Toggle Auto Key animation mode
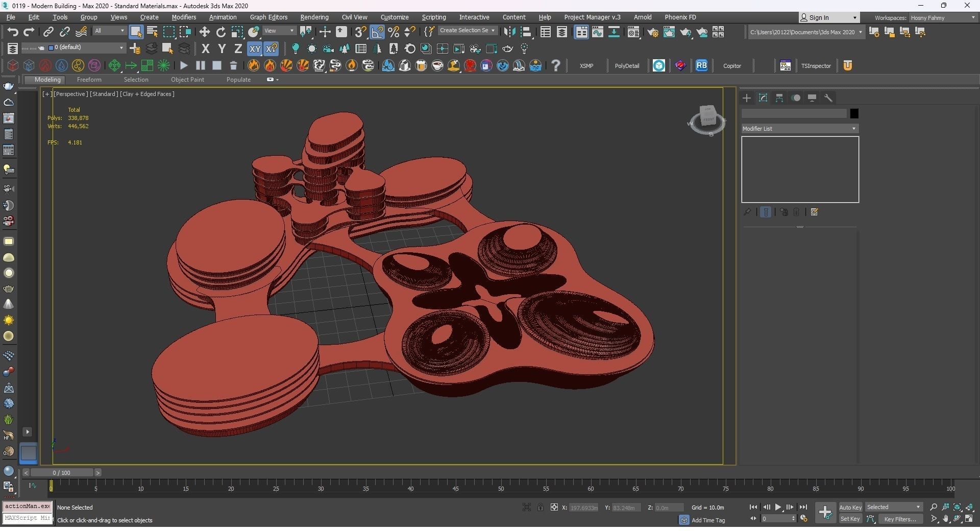Screen dimensions: 980x531 click(850, 507)
